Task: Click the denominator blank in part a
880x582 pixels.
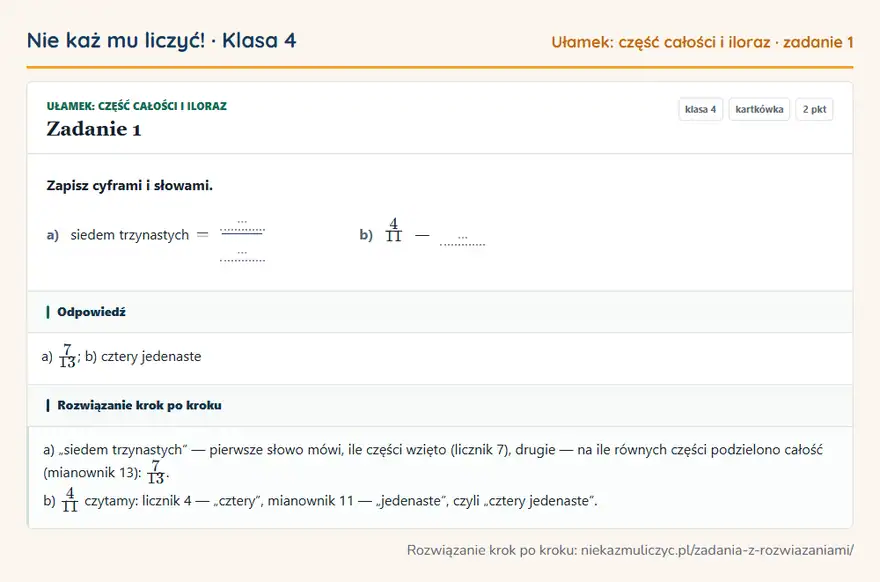Action: coord(242,256)
